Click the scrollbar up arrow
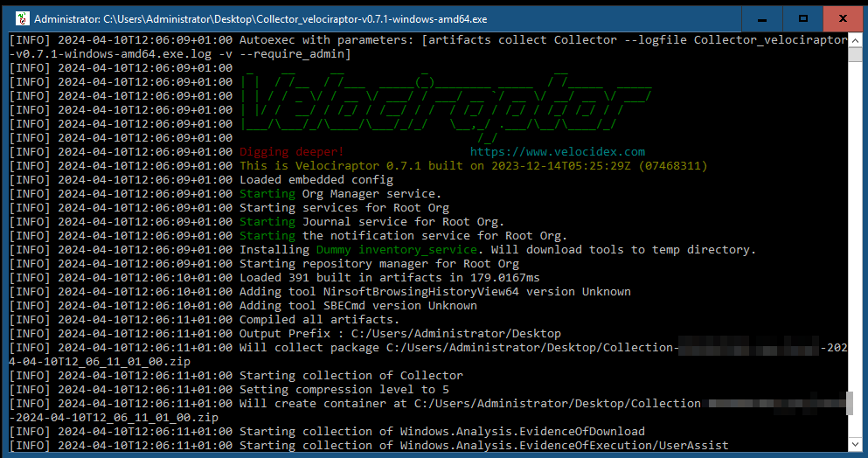868x458 pixels. pos(855,40)
